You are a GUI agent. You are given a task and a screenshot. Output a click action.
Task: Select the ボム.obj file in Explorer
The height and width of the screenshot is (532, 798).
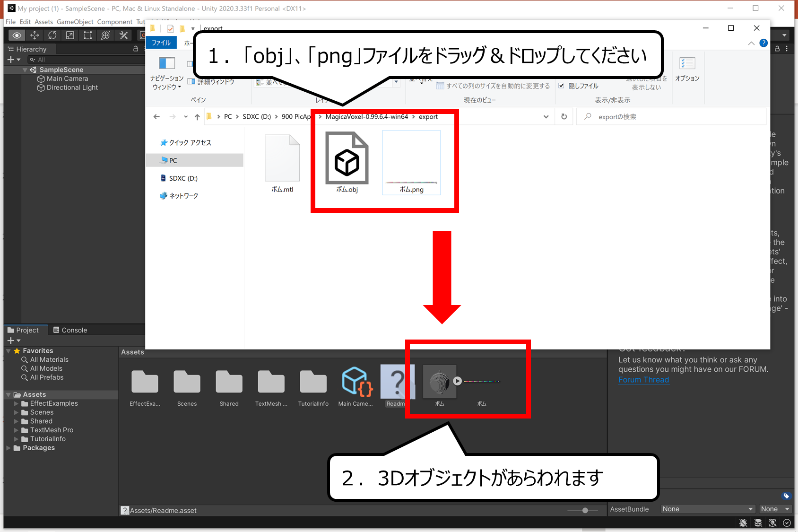click(x=347, y=162)
